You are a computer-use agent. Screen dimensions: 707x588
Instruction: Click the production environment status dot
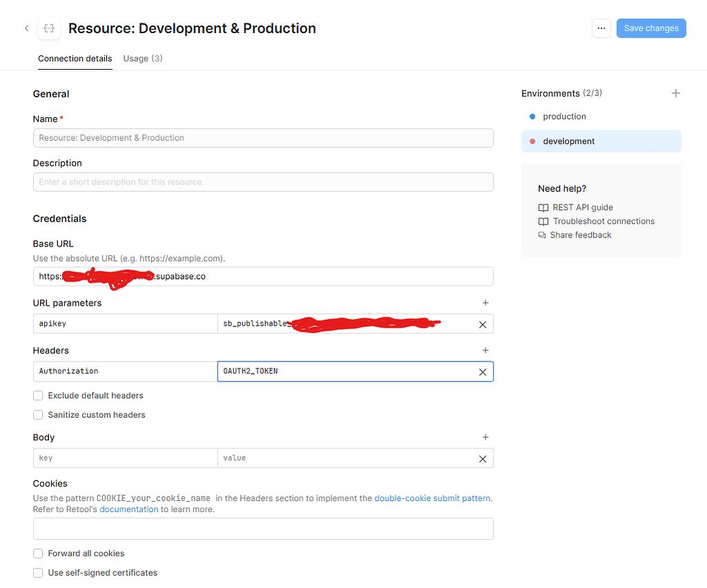(531, 117)
